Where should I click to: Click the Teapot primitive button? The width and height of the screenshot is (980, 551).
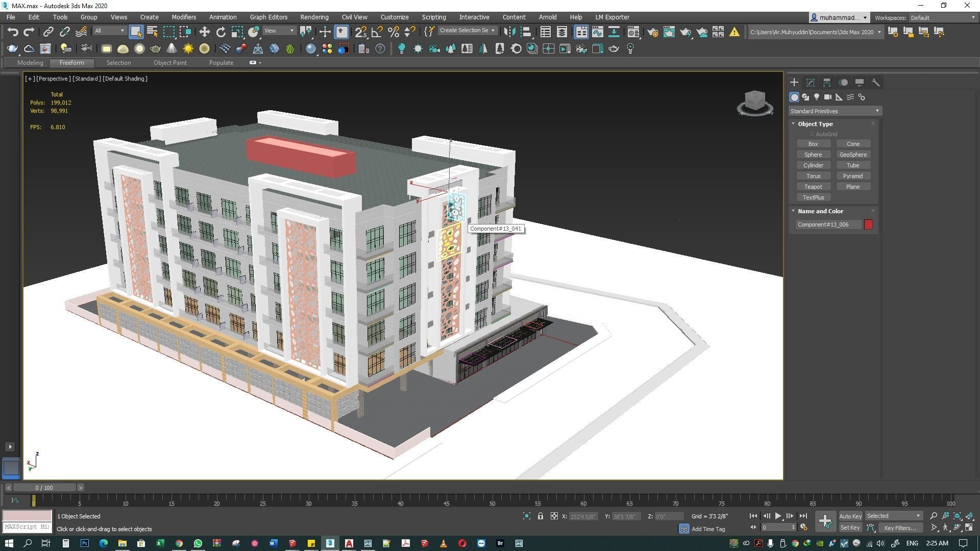click(813, 187)
